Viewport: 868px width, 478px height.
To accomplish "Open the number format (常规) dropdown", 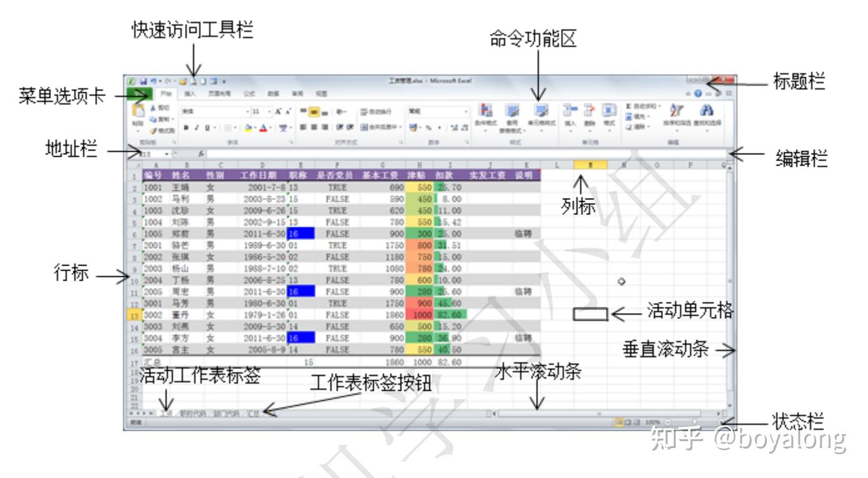I will [x=465, y=111].
